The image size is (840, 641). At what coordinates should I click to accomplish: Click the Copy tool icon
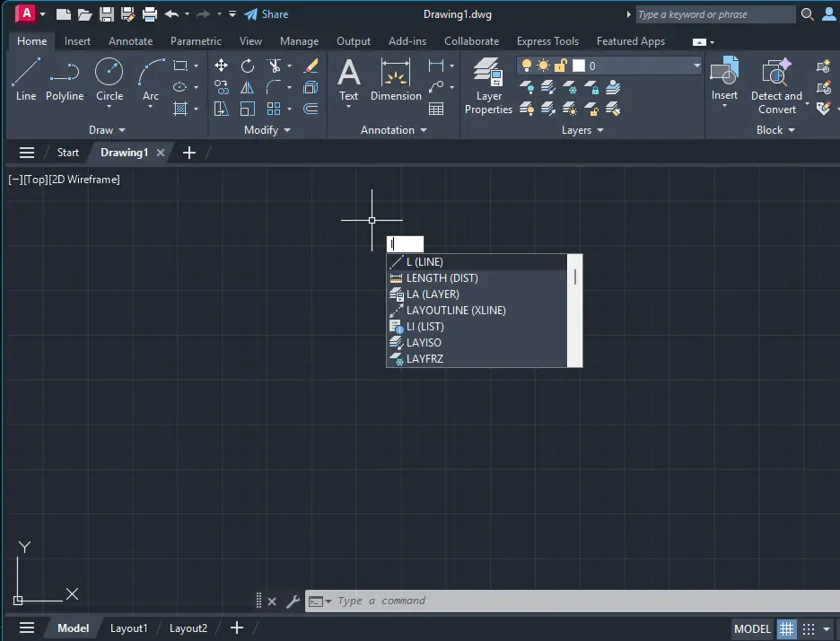(221, 87)
